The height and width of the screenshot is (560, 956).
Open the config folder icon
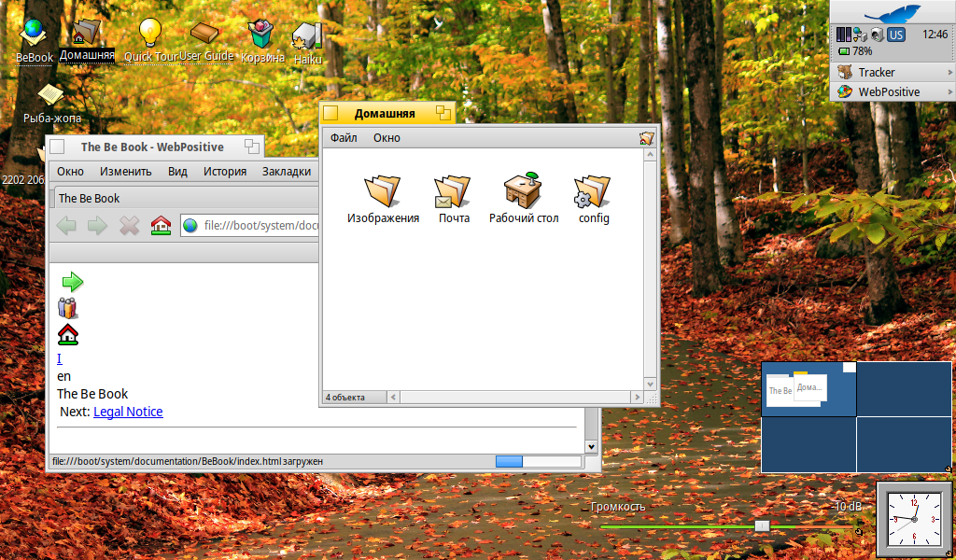click(593, 191)
